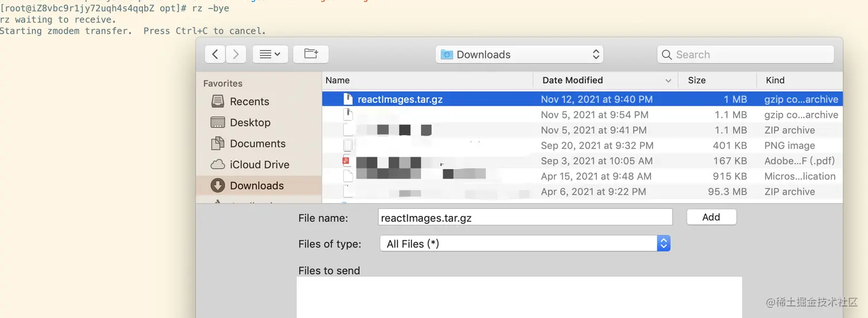Go forward with the right chevron button
Screen dimensions: 868x318
(235, 55)
